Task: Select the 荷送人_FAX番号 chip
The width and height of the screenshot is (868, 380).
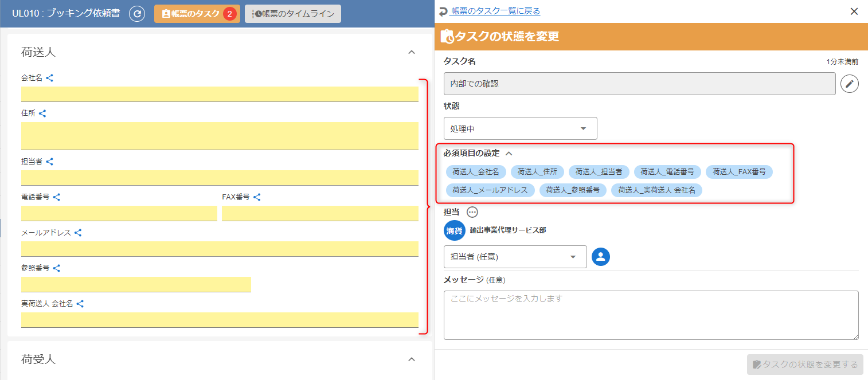Action: 739,172
